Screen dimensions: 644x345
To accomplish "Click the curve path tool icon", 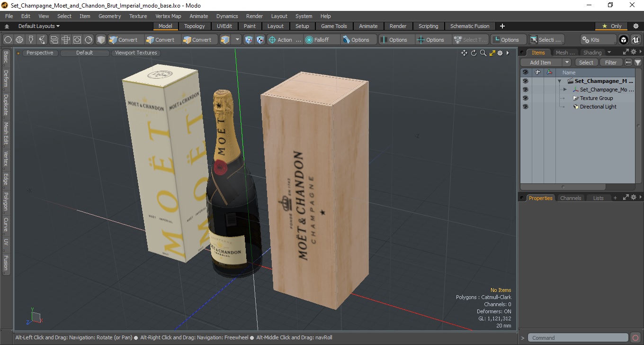I will pyautogui.click(x=43, y=40).
